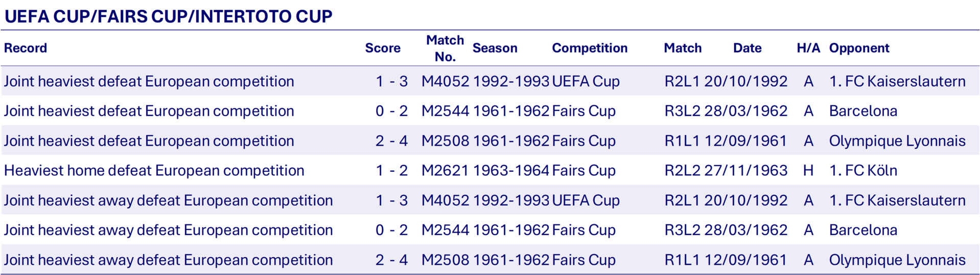This screenshot has height=275, width=980.
Task: Click the Season column header
Action: [x=495, y=48]
